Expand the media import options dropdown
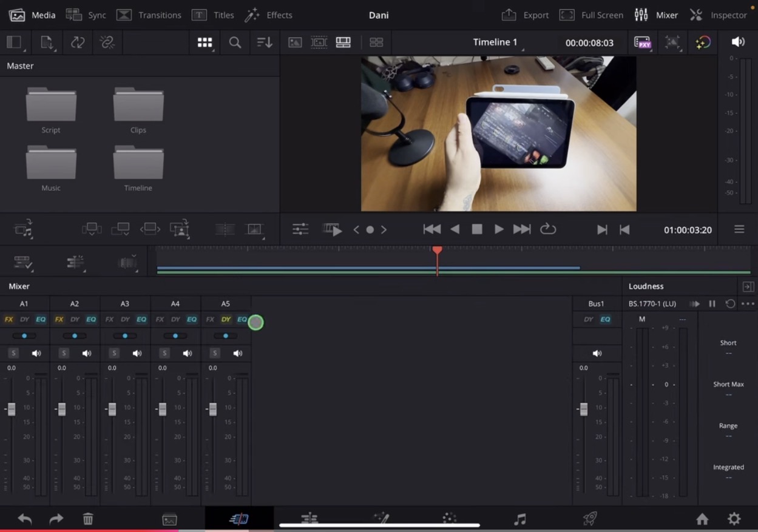This screenshot has height=532, width=758. tap(47, 42)
